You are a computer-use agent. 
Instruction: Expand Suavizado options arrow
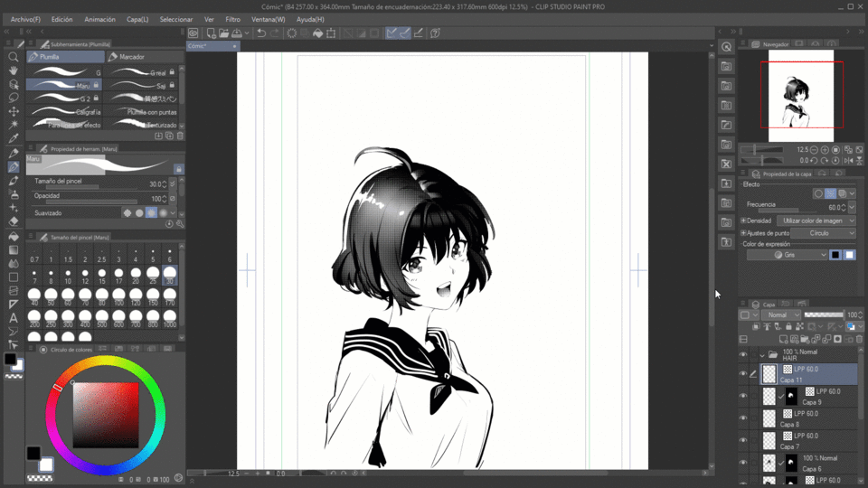(173, 213)
